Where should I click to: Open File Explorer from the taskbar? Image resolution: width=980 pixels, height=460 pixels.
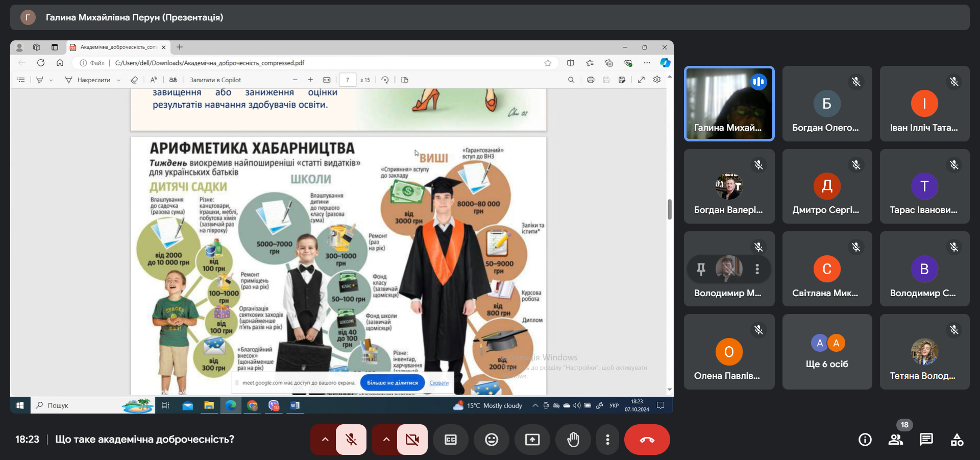click(209, 405)
